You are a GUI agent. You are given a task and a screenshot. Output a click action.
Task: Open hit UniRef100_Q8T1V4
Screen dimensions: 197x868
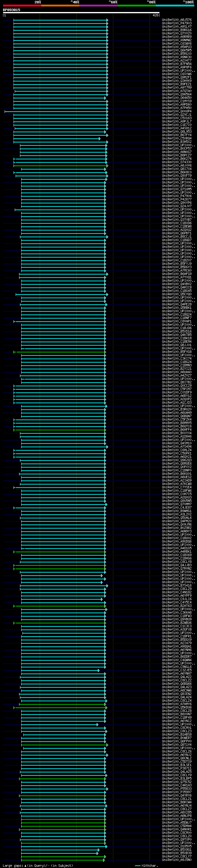click(x=177, y=745)
